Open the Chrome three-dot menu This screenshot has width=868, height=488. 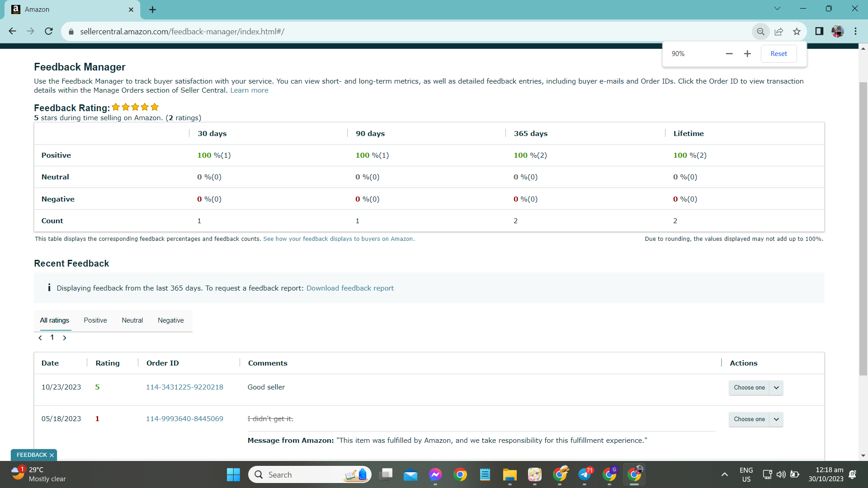(856, 31)
